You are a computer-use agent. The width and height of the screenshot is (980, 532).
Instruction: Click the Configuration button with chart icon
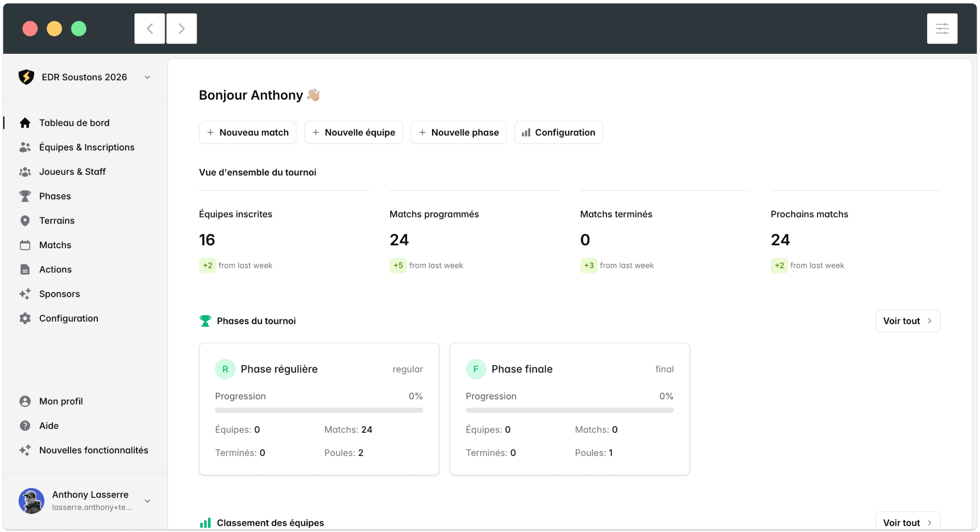(558, 132)
